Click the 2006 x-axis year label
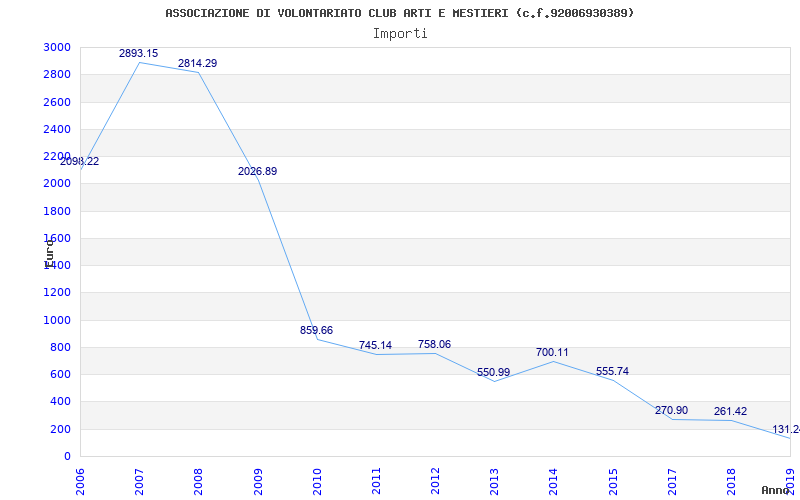800x500 pixels. [x=80, y=481]
